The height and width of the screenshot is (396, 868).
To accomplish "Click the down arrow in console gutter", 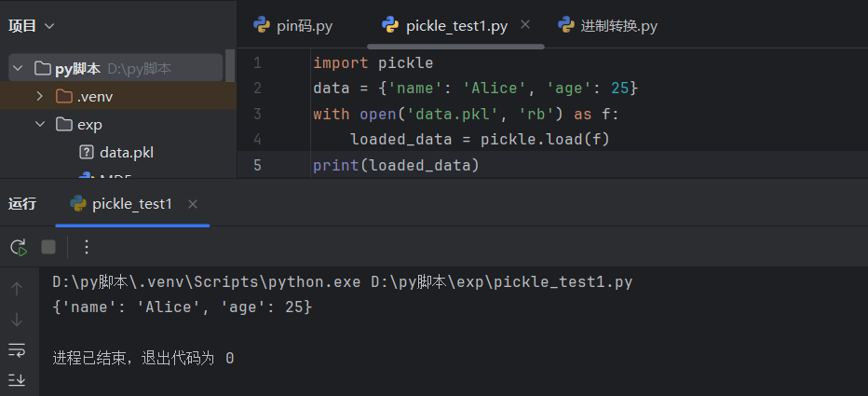I will (17, 320).
